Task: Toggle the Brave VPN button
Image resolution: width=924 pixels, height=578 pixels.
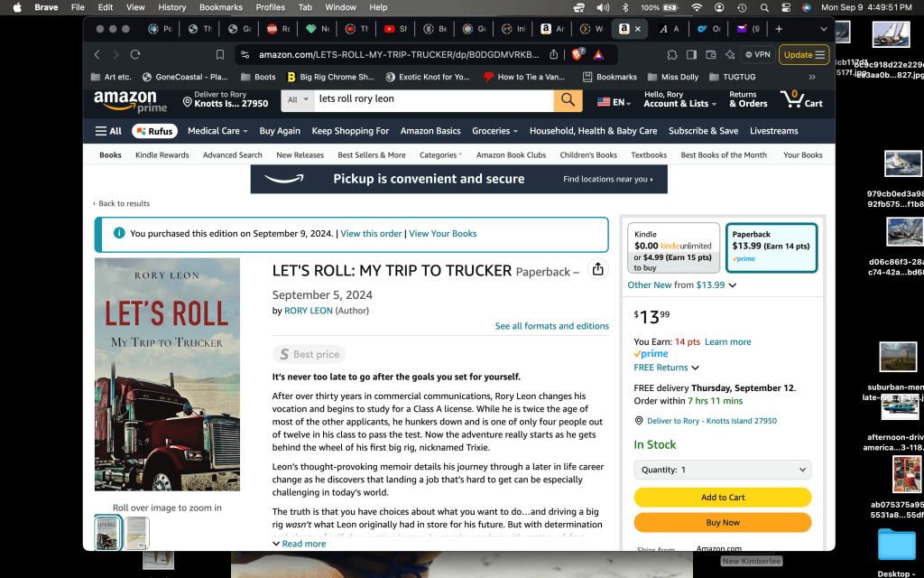Action: pos(757,54)
